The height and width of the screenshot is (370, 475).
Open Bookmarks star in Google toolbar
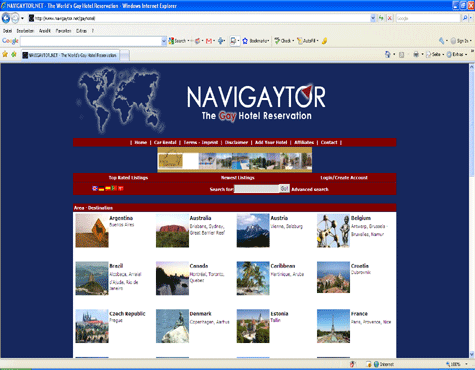click(245, 41)
